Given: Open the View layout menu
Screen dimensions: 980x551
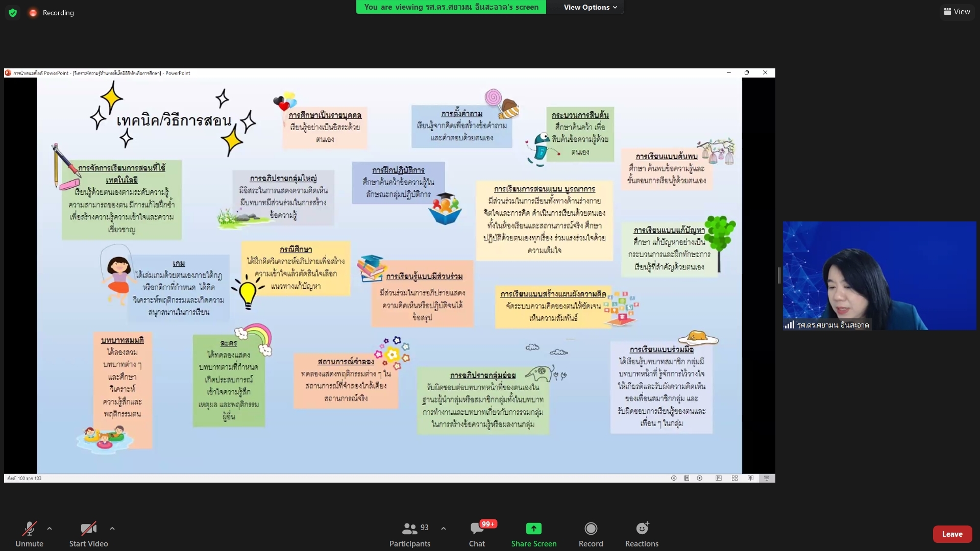Looking at the screenshot, I should click(x=957, y=12).
